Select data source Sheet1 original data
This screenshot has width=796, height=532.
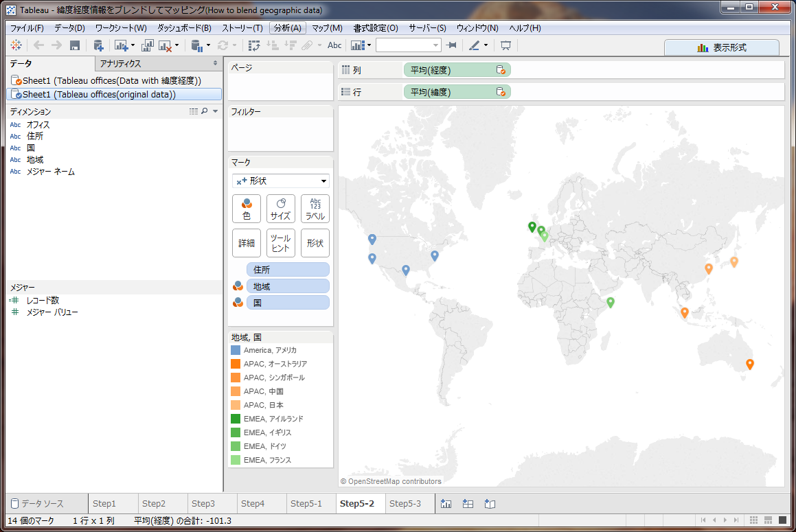[114, 95]
